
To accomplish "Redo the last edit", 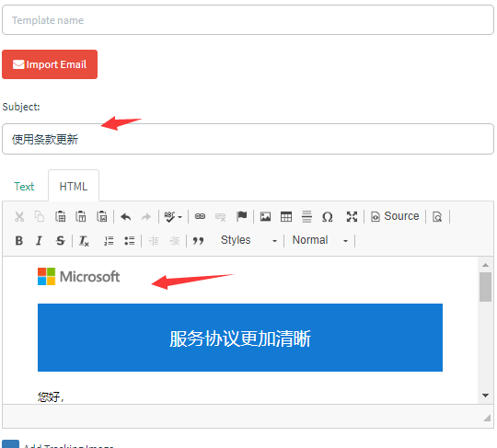I will [146, 217].
